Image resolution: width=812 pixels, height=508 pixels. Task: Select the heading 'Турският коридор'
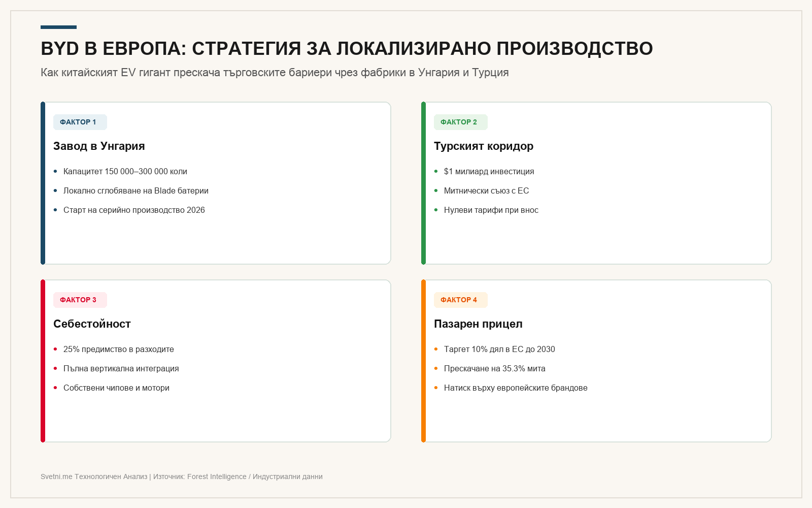[484, 146]
